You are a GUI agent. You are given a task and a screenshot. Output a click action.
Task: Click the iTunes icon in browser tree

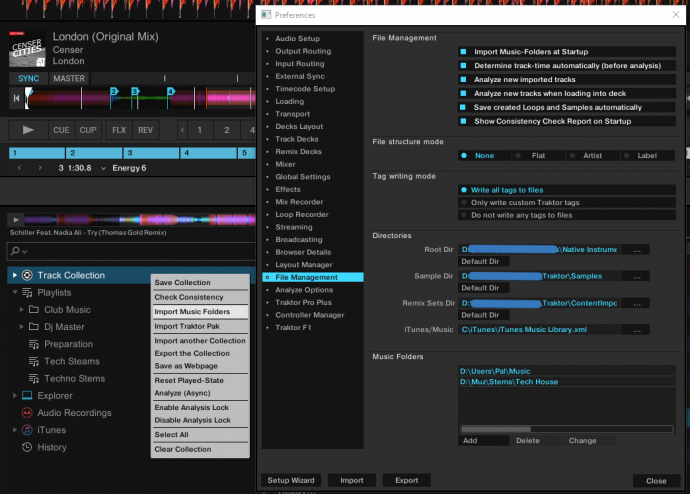[x=27, y=430]
